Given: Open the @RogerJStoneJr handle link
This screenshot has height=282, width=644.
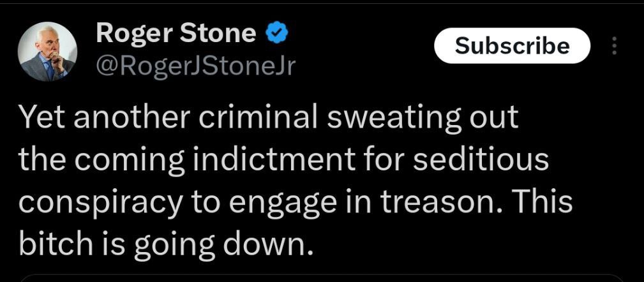Looking at the screenshot, I should (x=195, y=66).
